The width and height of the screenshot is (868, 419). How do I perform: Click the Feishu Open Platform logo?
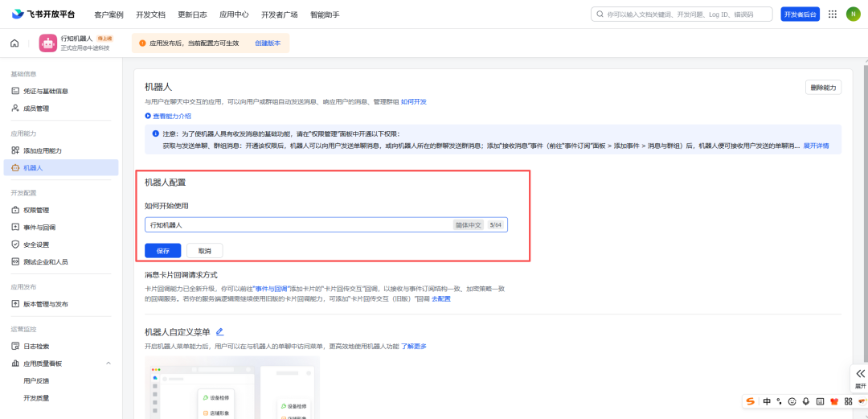[x=43, y=14]
